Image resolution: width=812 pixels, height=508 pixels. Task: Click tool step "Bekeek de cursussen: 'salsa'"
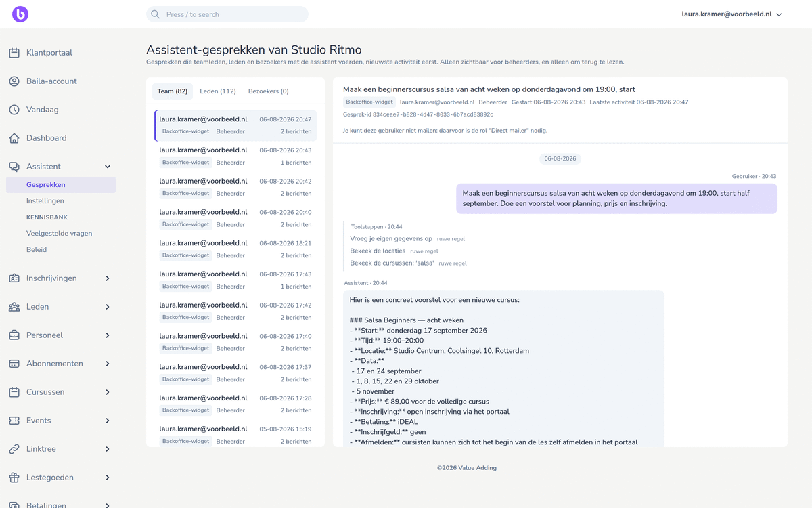point(392,263)
